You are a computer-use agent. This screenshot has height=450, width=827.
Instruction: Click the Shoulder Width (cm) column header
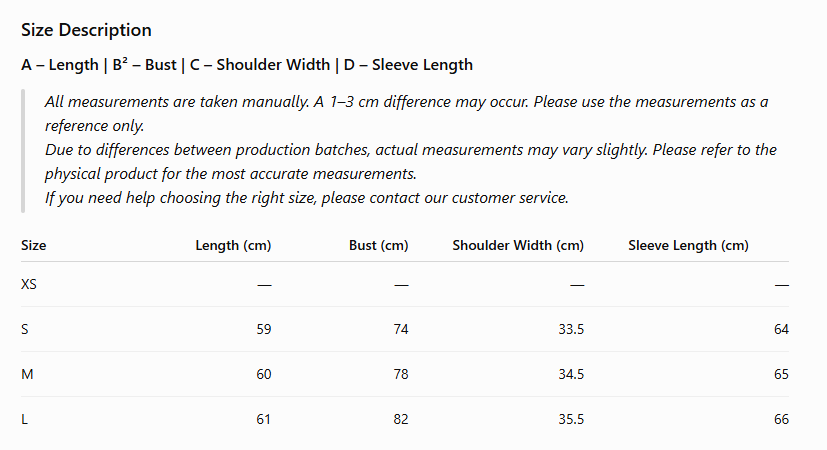click(518, 245)
